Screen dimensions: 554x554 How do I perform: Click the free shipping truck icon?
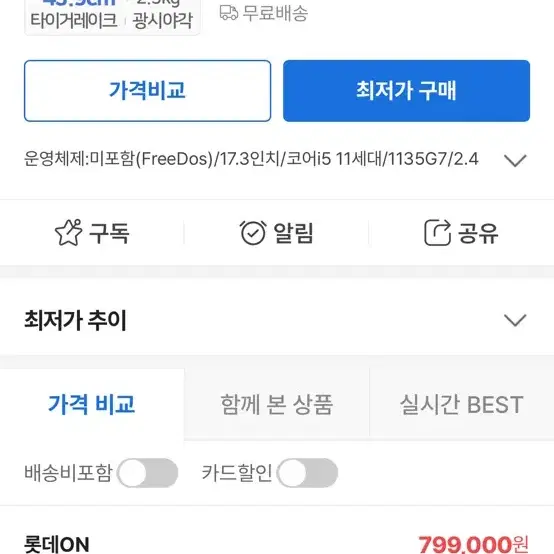(229, 13)
